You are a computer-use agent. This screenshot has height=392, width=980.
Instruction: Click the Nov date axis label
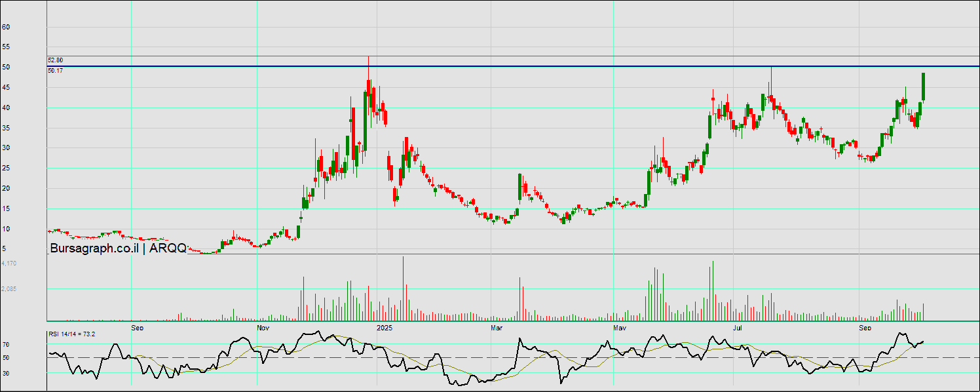(x=263, y=327)
